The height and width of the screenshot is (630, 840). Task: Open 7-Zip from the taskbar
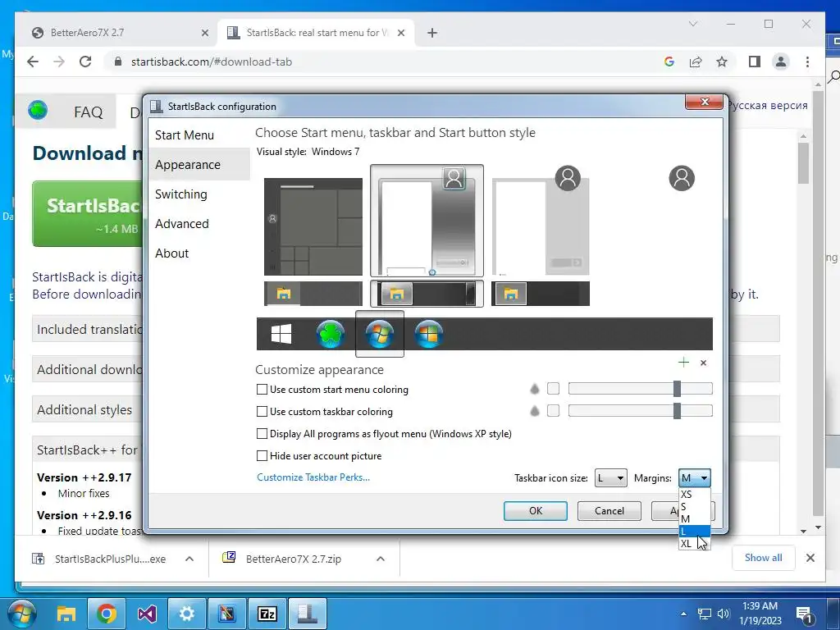pos(267,614)
